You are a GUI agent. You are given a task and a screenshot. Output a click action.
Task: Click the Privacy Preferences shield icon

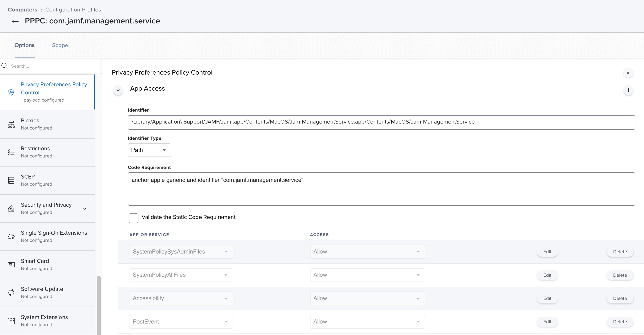coord(11,92)
